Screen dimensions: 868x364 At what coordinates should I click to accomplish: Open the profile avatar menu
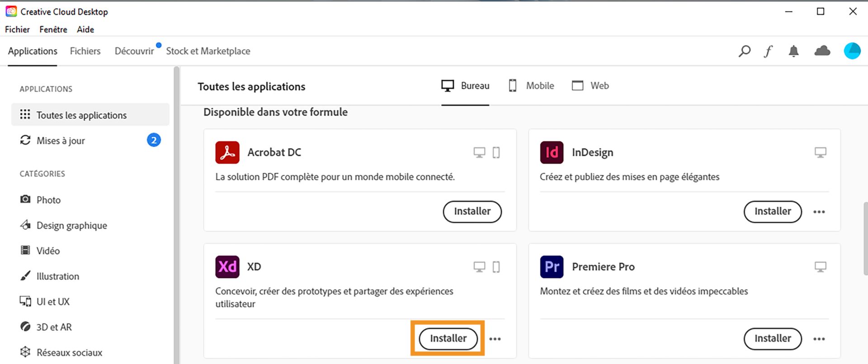[852, 51]
